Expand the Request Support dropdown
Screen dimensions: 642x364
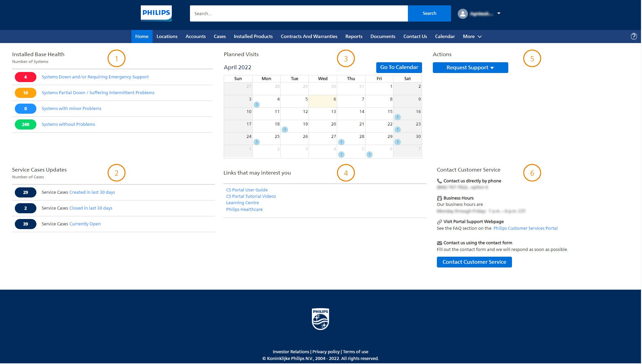click(x=470, y=68)
